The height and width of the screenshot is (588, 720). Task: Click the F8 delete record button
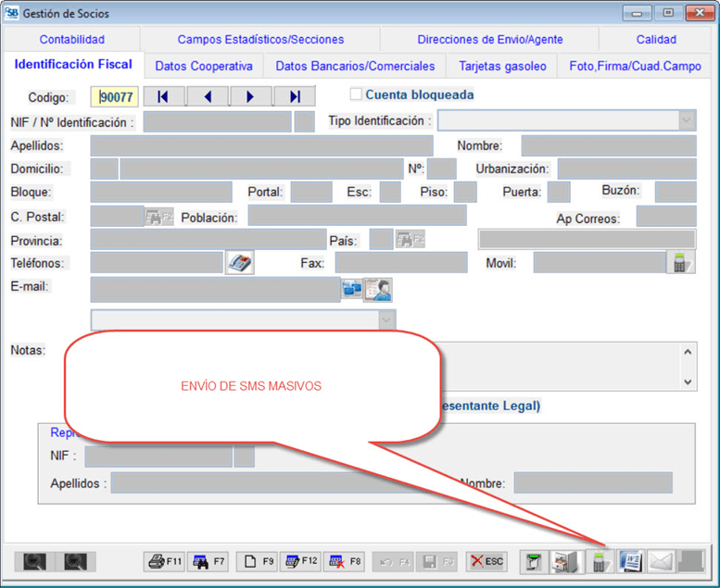point(345,561)
